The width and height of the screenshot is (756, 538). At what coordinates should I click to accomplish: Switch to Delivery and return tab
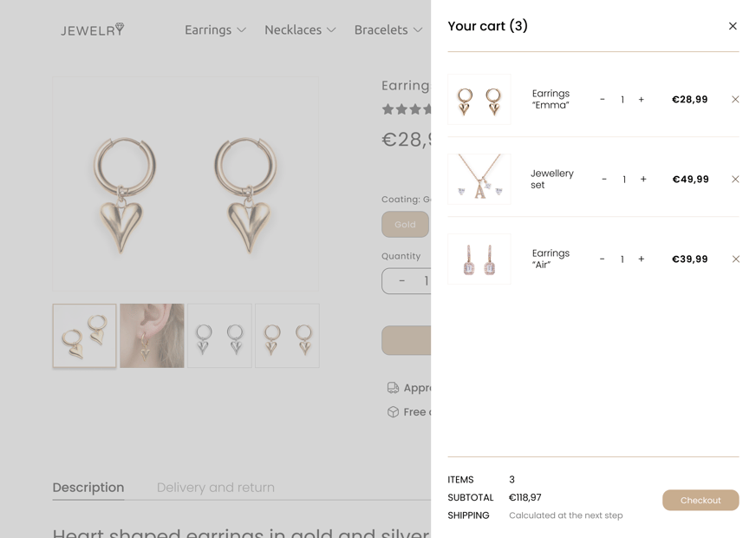click(216, 488)
